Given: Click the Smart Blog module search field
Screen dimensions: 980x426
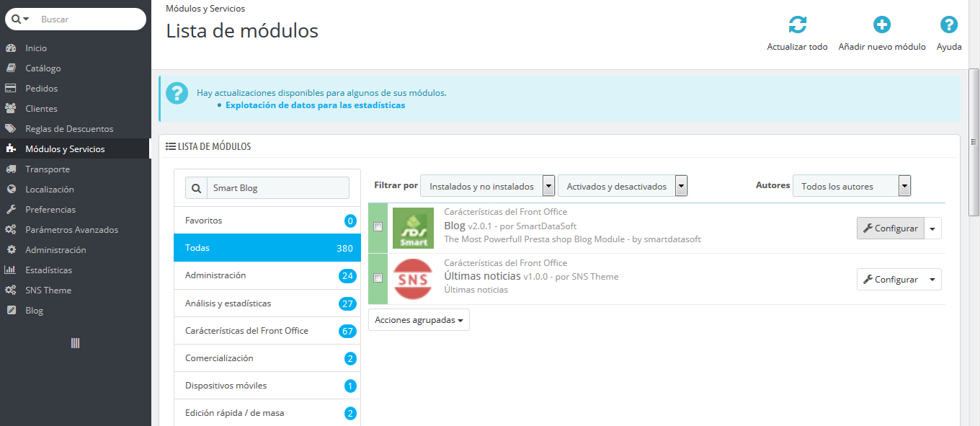Looking at the screenshot, I should [x=277, y=188].
